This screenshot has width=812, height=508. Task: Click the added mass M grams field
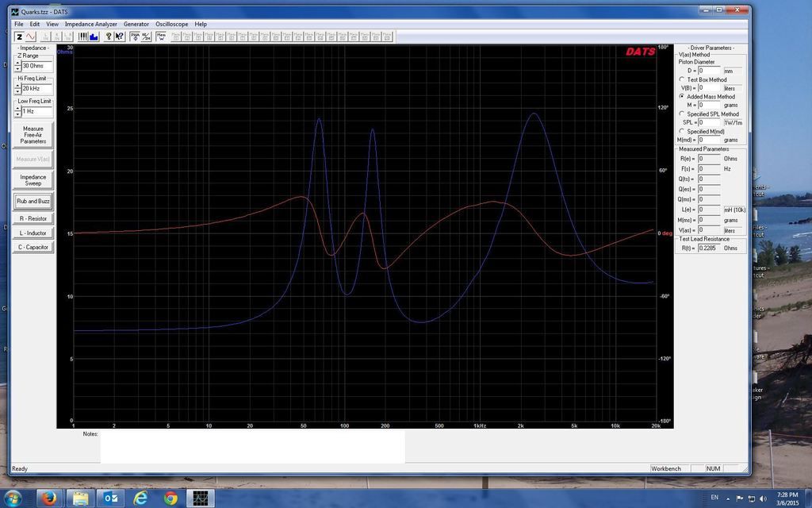pyautogui.click(x=709, y=105)
